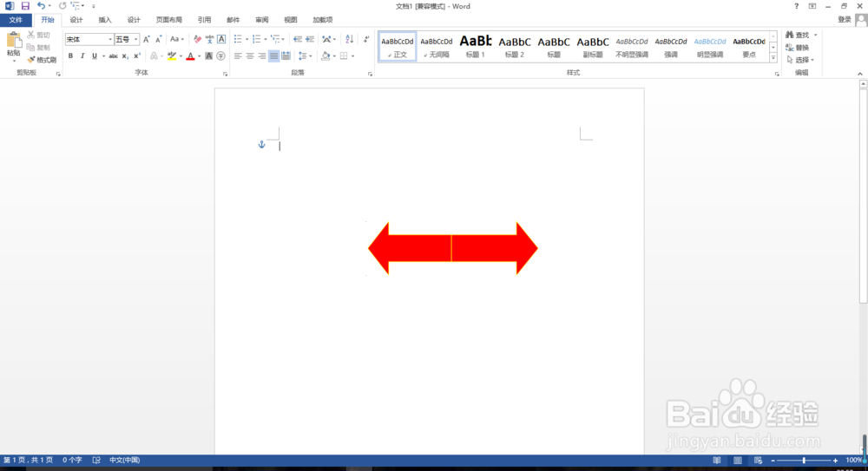Click the vertical scrollbar thumb
This screenshot has width=868, height=471.
coord(863,196)
